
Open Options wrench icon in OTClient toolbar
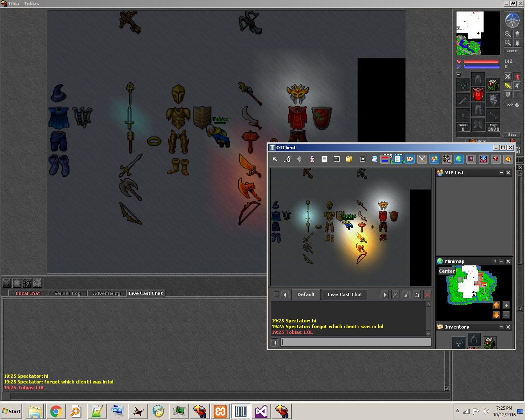[288, 159]
